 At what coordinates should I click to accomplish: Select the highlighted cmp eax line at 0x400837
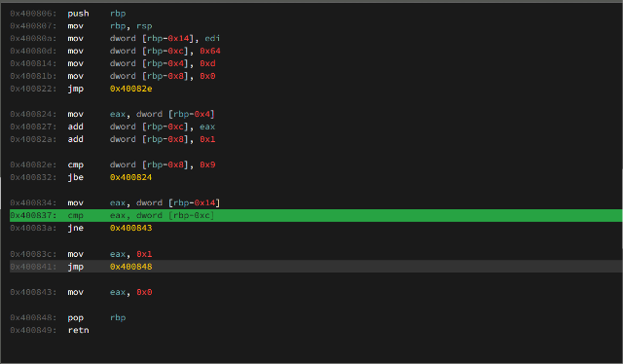click(x=315, y=215)
